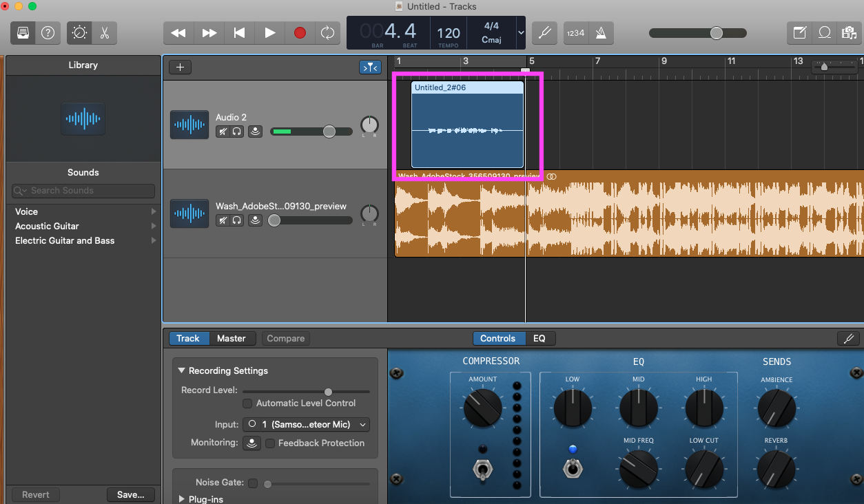Open the Media Browser button
The width and height of the screenshot is (864, 504).
click(848, 32)
